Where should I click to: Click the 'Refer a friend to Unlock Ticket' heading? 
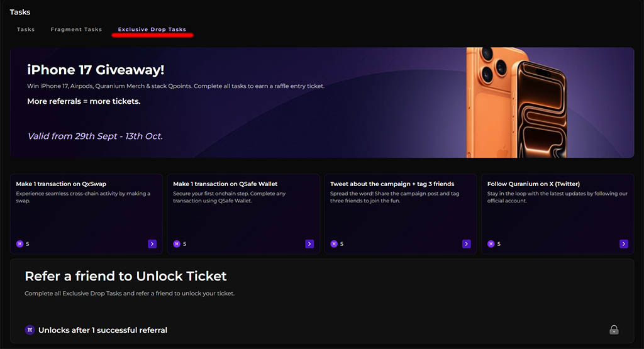tap(126, 276)
